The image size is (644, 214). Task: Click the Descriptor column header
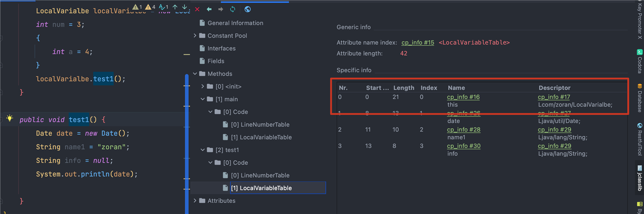554,88
